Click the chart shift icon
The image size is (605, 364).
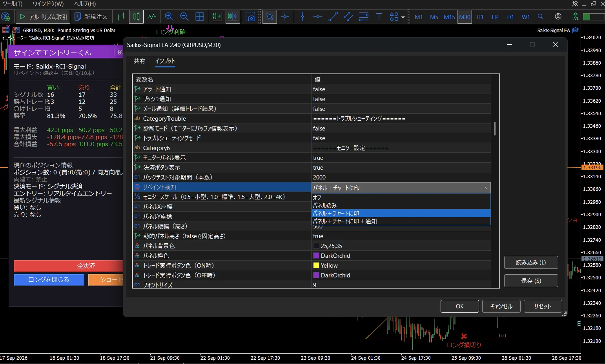233,17
